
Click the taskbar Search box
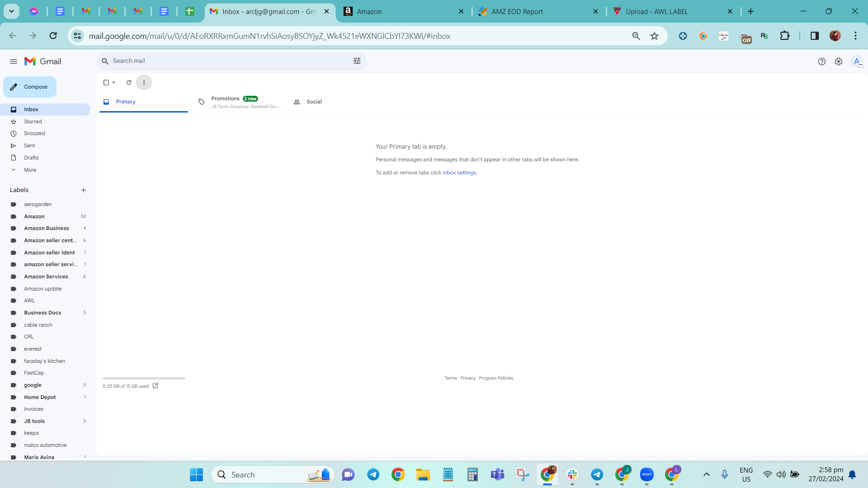[273, 474]
